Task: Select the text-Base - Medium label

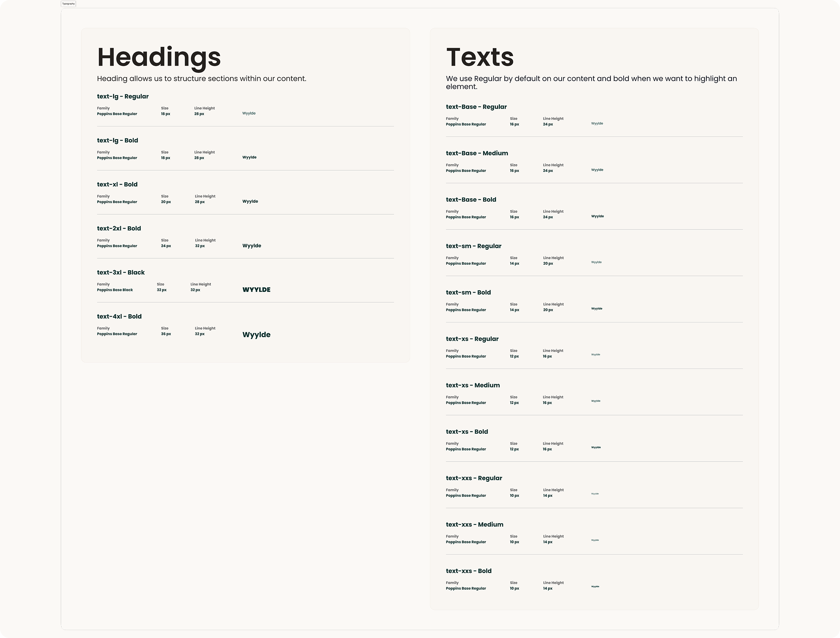Action: coord(477,153)
